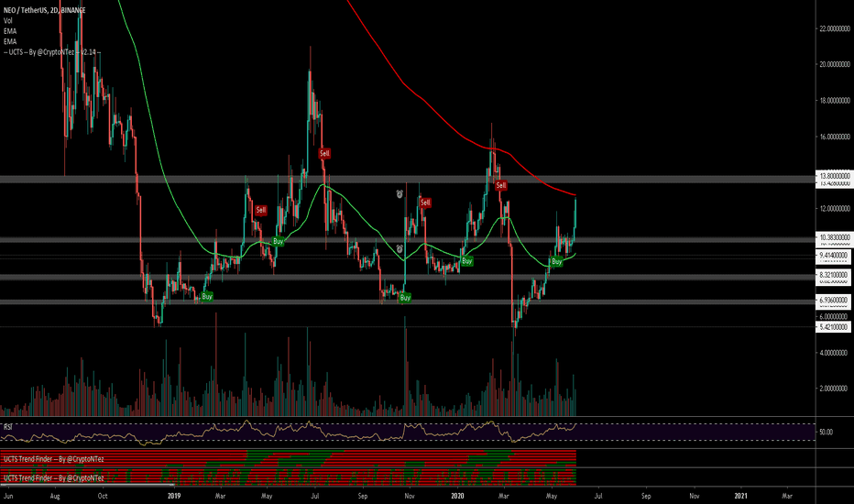
Task: Click the alarm clock icon near 9.41 level
Action: [x=400, y=249]
